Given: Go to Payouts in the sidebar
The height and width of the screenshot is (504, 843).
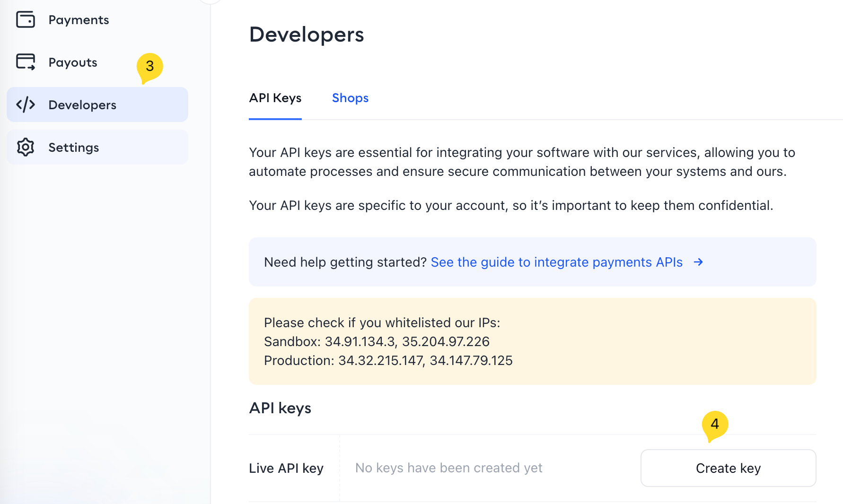Looking at the screenshot, I should pyautogui.click(x=73, y=62).
